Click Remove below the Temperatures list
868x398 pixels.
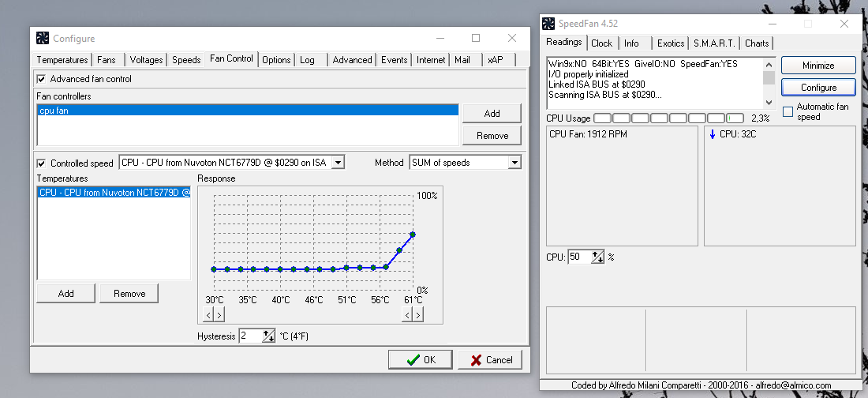pyautogui.click(x=129, y=293)
